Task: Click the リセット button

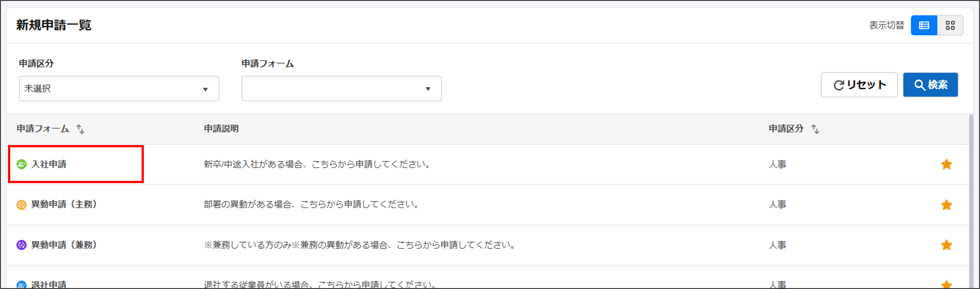Action: (859, 85)
